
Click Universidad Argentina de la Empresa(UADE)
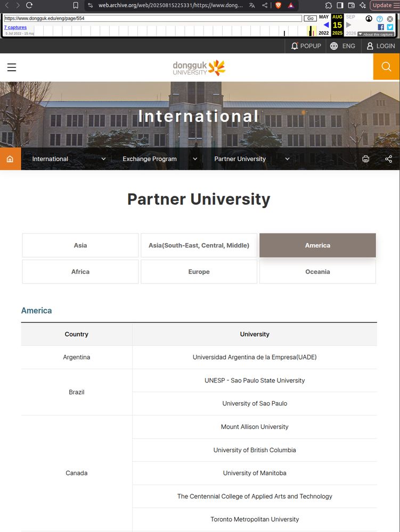pyautogui.click(x=255, y=358)
